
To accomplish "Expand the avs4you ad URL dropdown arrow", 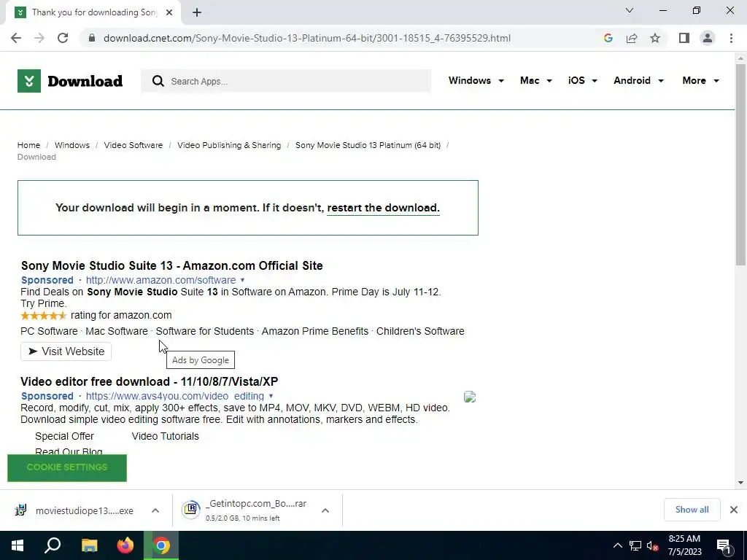I will (271, 396).
